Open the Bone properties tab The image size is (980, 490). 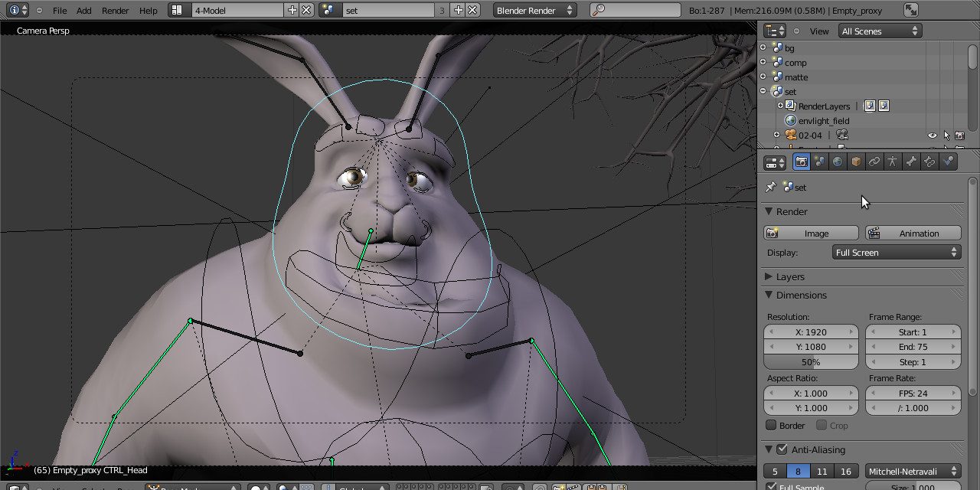[x=911, y=162]
